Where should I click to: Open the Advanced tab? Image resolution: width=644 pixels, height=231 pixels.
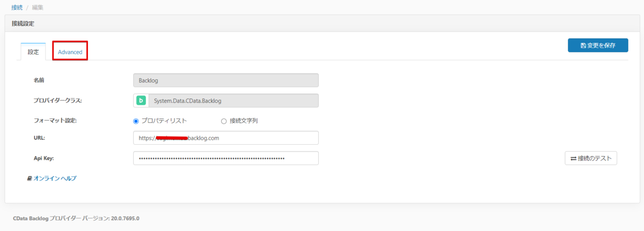coord(70,52)
